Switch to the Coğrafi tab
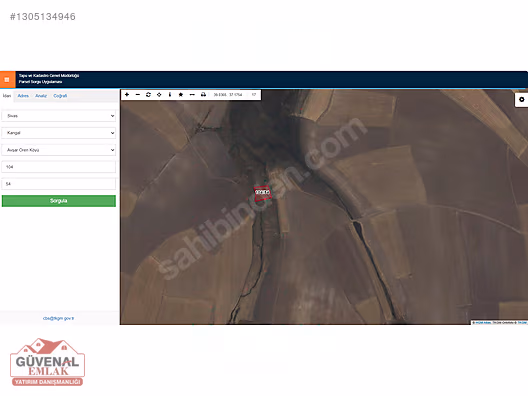Screen dimensions: 528x396 coord(60,96)
